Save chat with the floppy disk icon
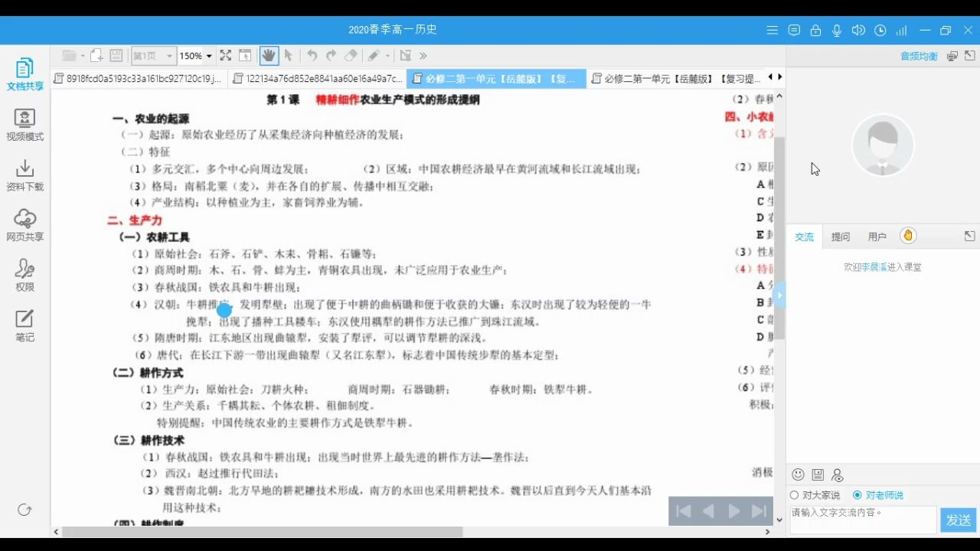The image size is (980, 551). pyautogui.click(x=818, y=475)
